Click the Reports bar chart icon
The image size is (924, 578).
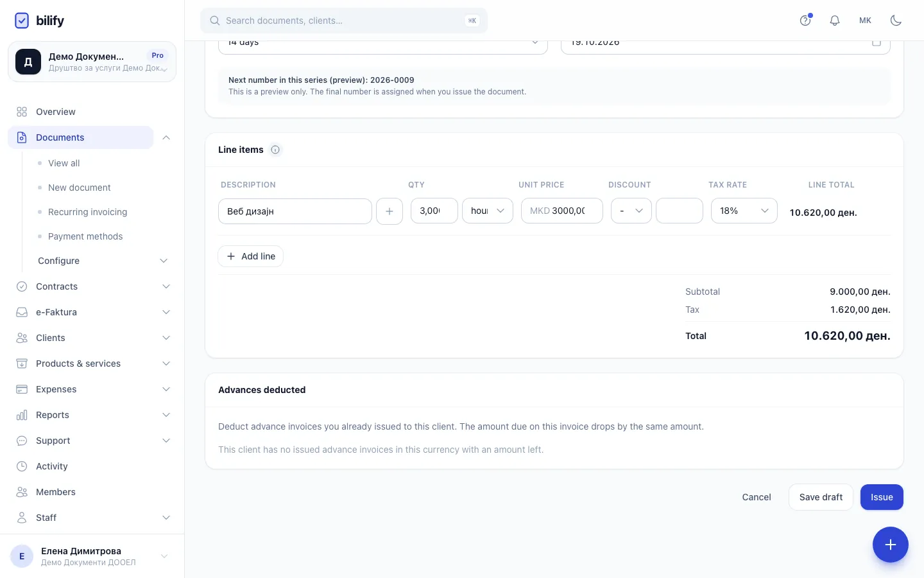(22, 415)
